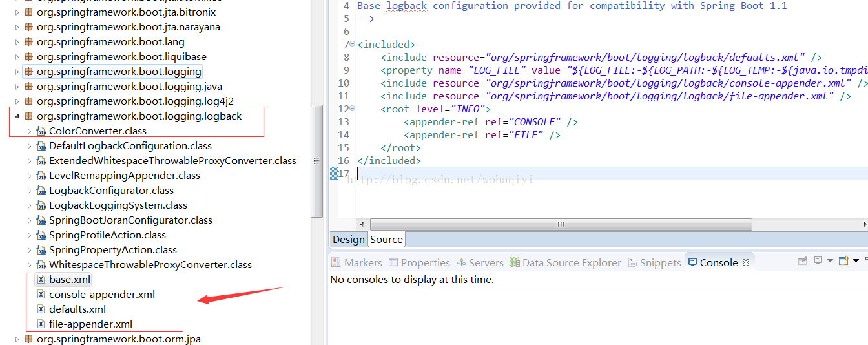Select LevelRemappingAppender.class in the tree
The width and height of the screenshot is (868, 345).
(x=125, y=176)
